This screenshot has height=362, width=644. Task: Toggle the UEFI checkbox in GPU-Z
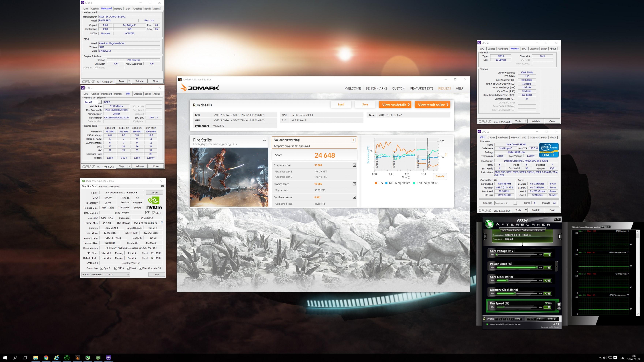point(154,213)
